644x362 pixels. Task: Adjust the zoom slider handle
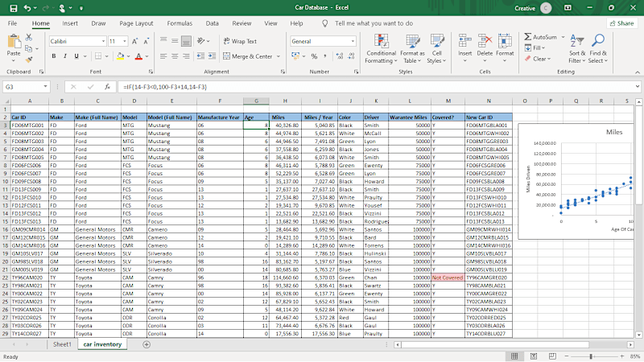[591, 356]
